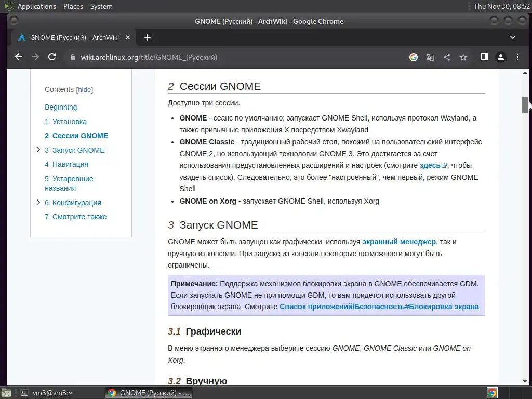Go to 1 Установка section
The image size is (532, 399).
pyautogui.click(x=65, y=122)
